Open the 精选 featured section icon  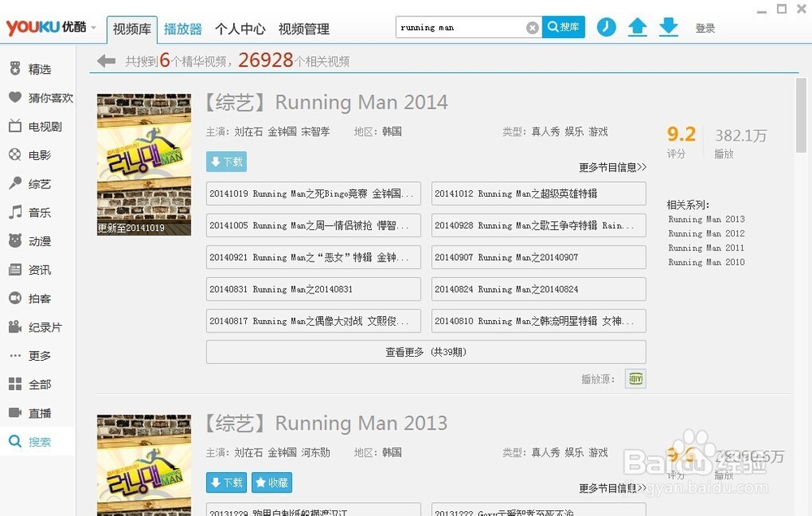click(15, 68)
